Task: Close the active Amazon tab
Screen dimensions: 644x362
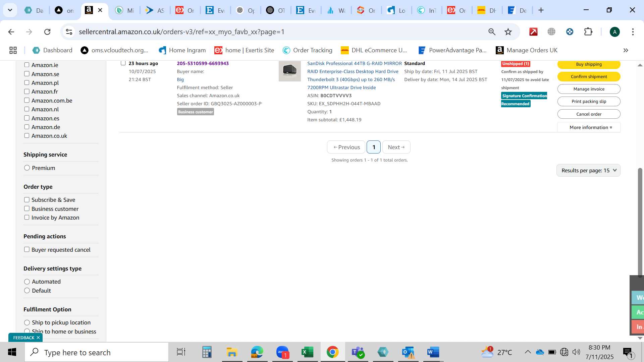Action: coord(100,10)
